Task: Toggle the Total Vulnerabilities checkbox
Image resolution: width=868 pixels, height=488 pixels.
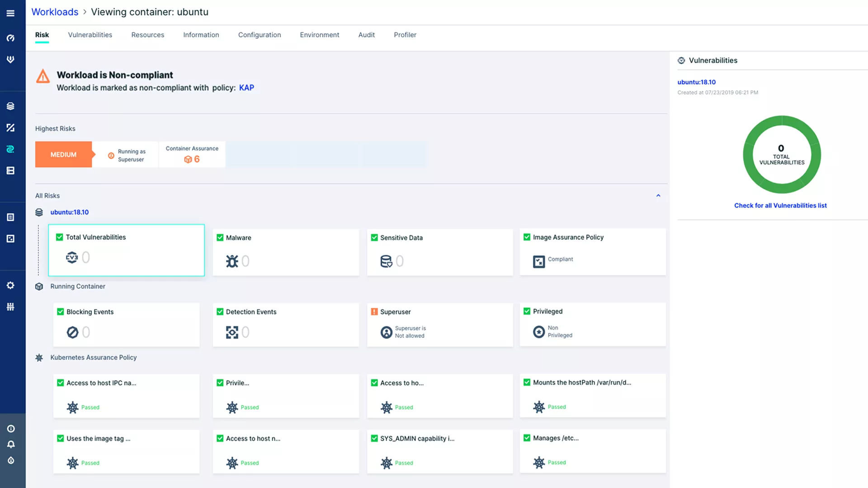Action: click(59, 237)
